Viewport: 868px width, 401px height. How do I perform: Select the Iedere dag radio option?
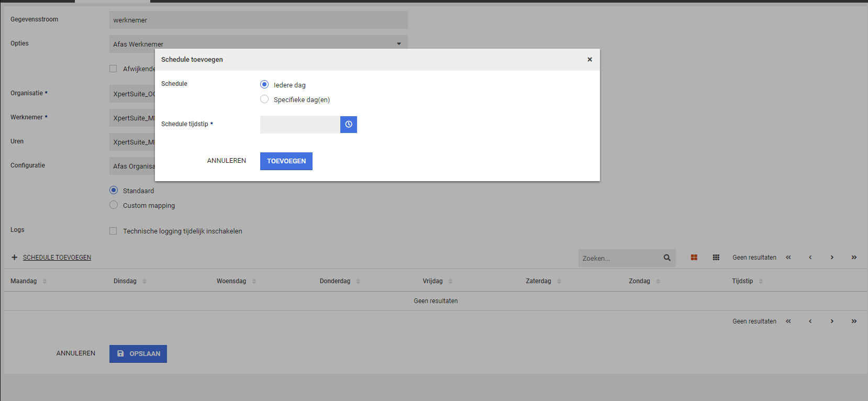264,85
